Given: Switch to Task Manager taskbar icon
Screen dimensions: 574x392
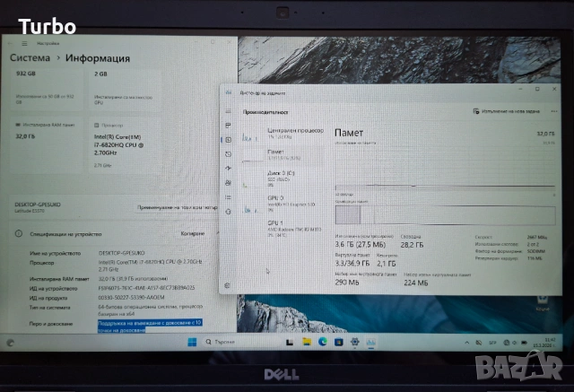Looking at the screenshot, I should click(x=370, y=342).
